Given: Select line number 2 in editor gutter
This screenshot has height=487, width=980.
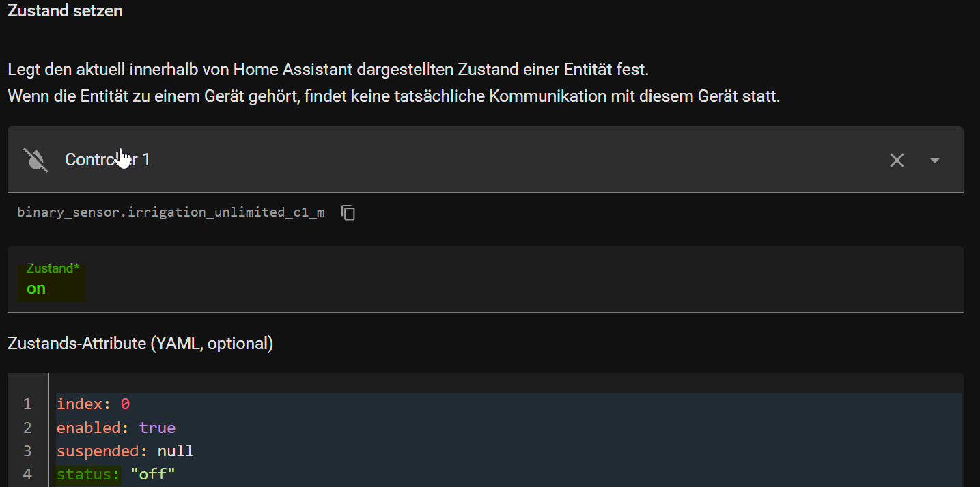Looking at the screenshot, I should [27, 428].
